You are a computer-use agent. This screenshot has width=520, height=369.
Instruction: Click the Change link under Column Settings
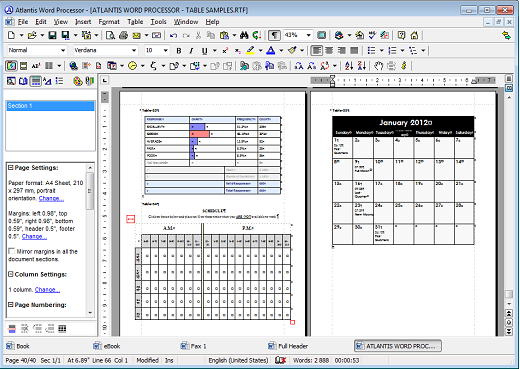click(x=47, y=290)
